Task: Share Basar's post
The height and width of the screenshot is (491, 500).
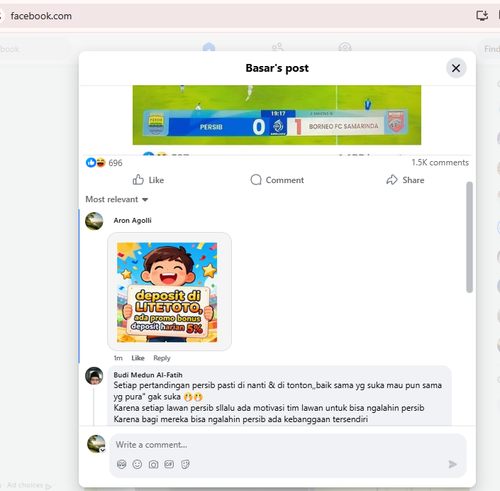Action: click(x=405, y=180)
